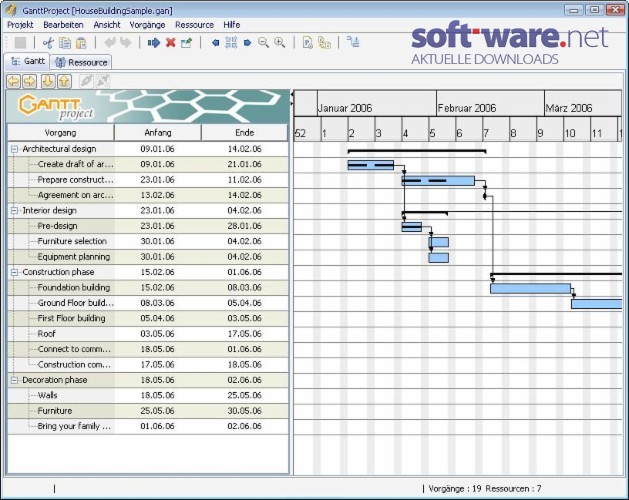The width and height of the screenshot is (629, 500).
Task: Click the center-on-selected-tasks icon
Action: tap(231, 42)
